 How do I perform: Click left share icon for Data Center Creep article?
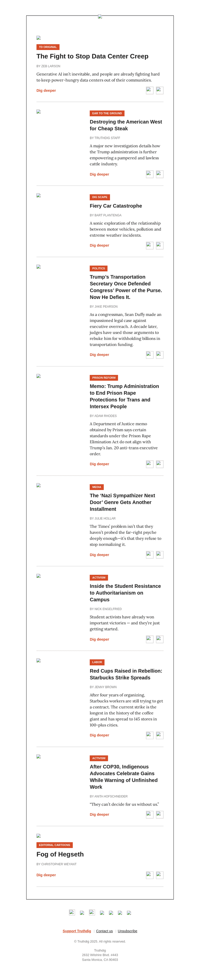pyautogui.click(x=149, y=90)
